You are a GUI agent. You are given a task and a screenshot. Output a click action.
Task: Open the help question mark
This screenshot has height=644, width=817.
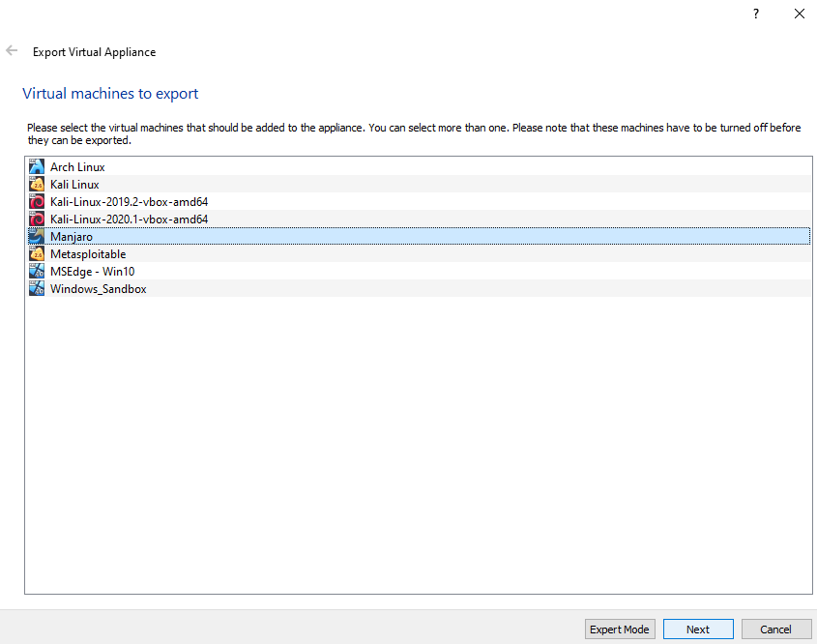[756, 14]
